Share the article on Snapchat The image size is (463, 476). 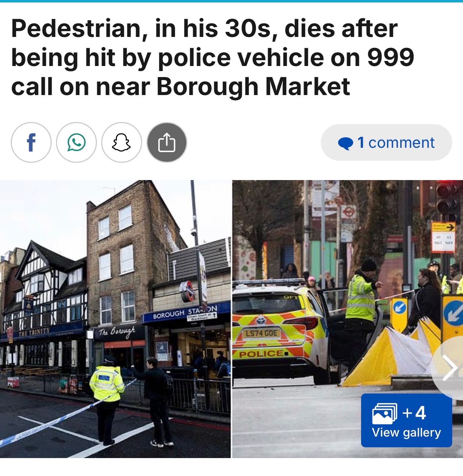tap(122, 142)
